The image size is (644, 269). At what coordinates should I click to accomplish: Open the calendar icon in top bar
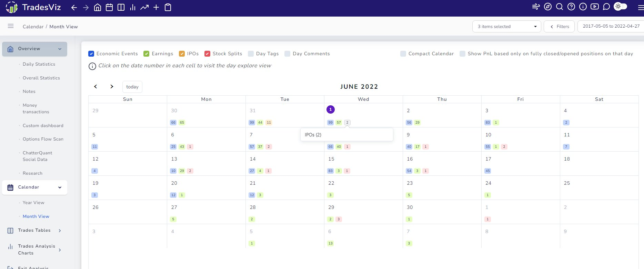click(109, 8)
